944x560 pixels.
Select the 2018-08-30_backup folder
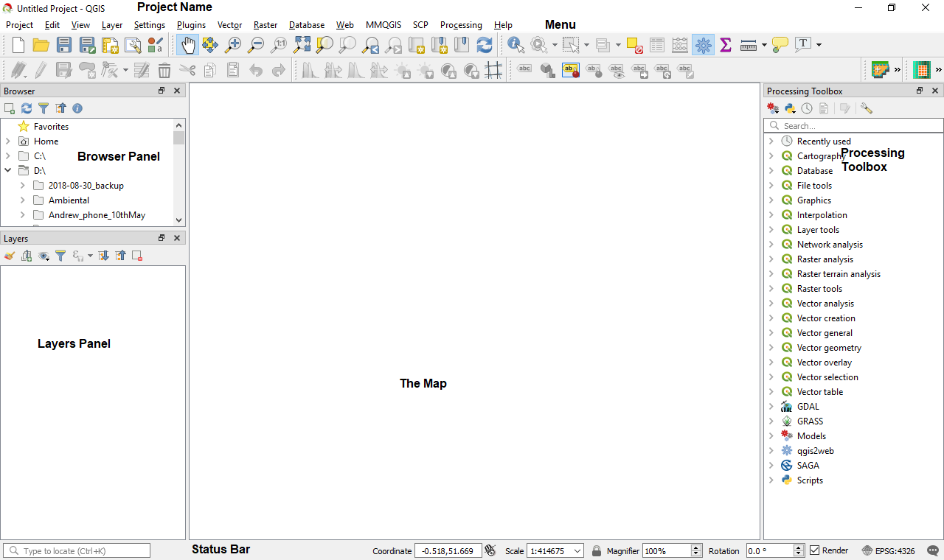coord(86,185)
